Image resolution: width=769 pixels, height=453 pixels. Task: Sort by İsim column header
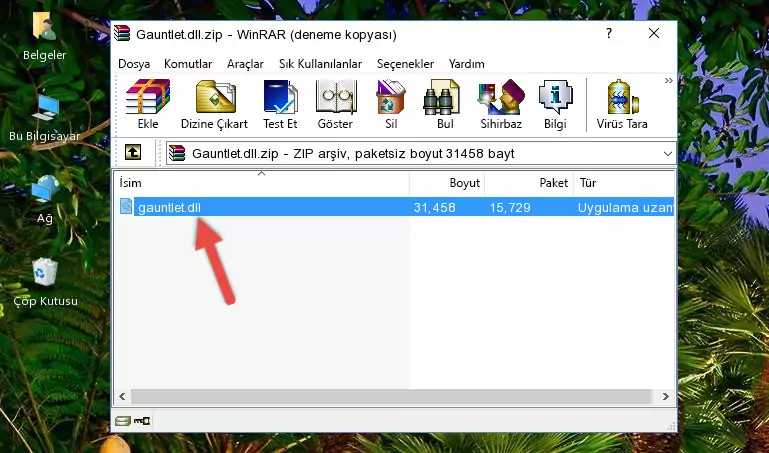click(x=262, y=183)
